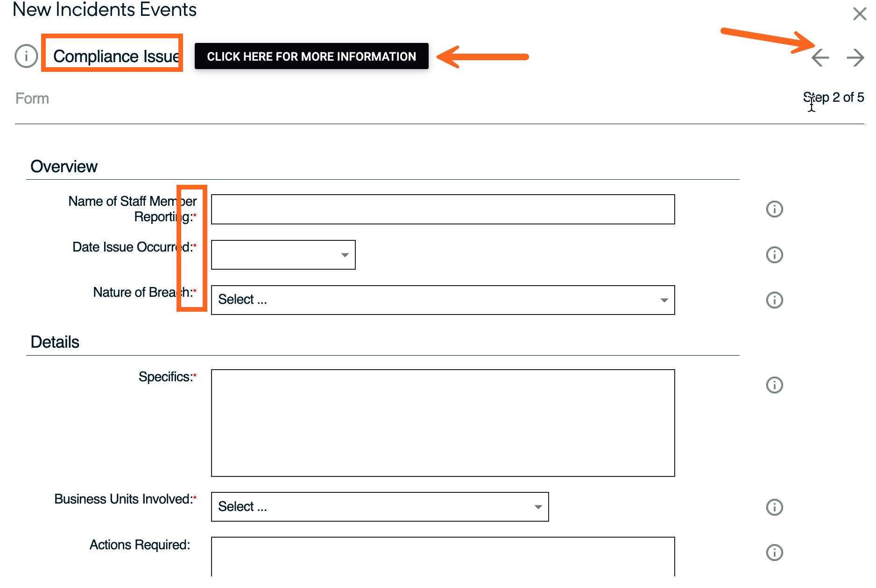The width and height of the screenshot is (876, 588).
Task: Click info icon next to Actions Required
Action: point(774,553)
